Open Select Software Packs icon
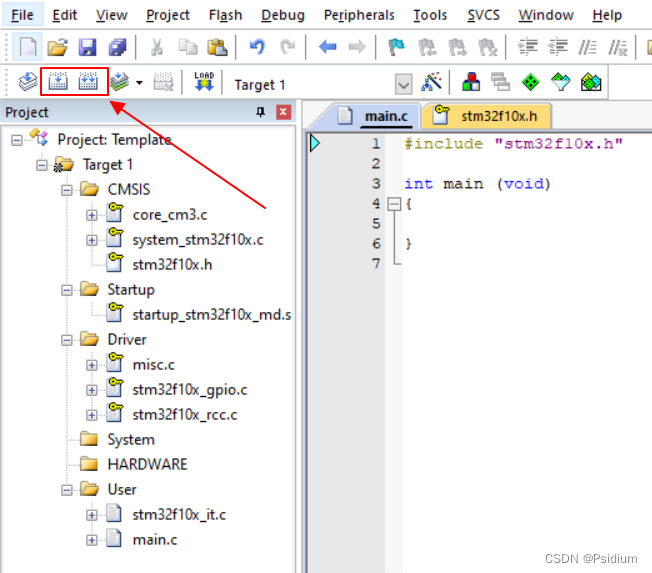 (x=561, y=82)
